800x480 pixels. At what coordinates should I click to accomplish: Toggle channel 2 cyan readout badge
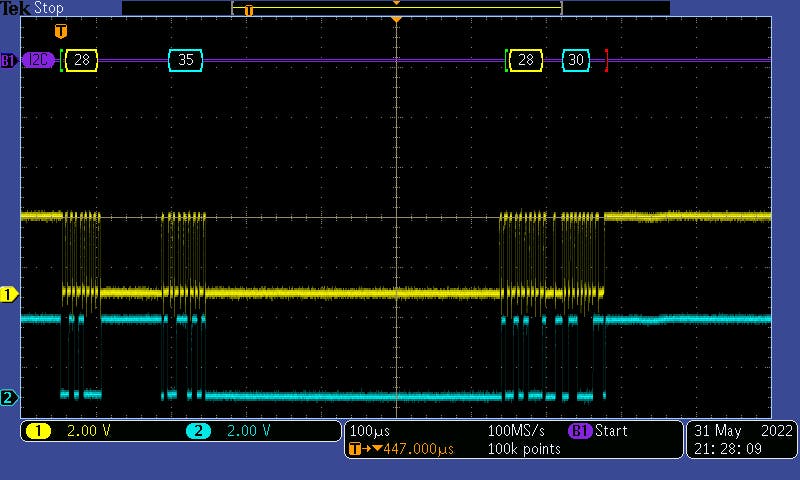198,431
